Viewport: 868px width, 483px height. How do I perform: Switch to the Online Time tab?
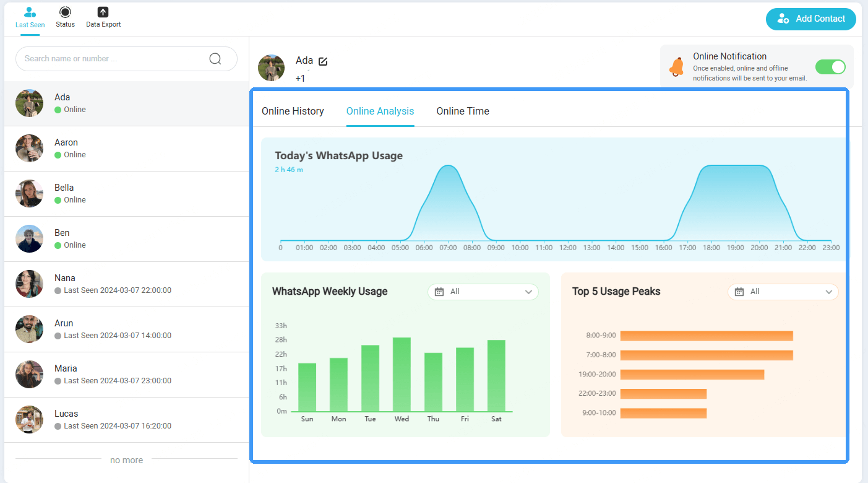tap(463, 111)
